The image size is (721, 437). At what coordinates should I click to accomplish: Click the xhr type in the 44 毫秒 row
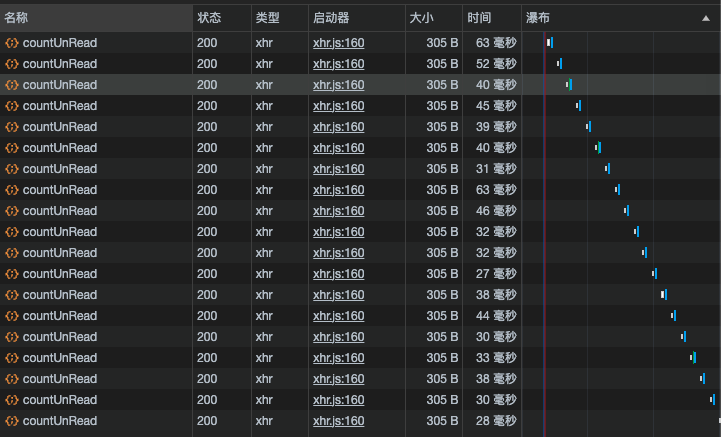(x=264, y=316)
